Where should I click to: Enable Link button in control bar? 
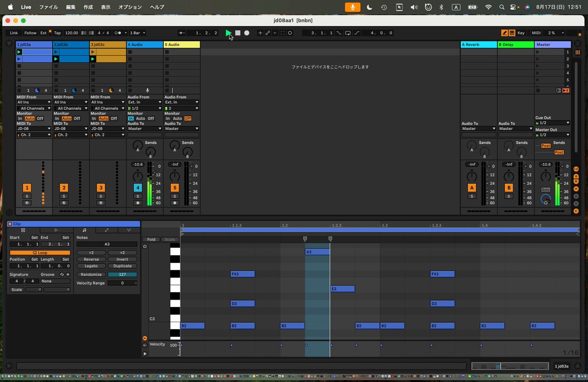click(14, 33)
